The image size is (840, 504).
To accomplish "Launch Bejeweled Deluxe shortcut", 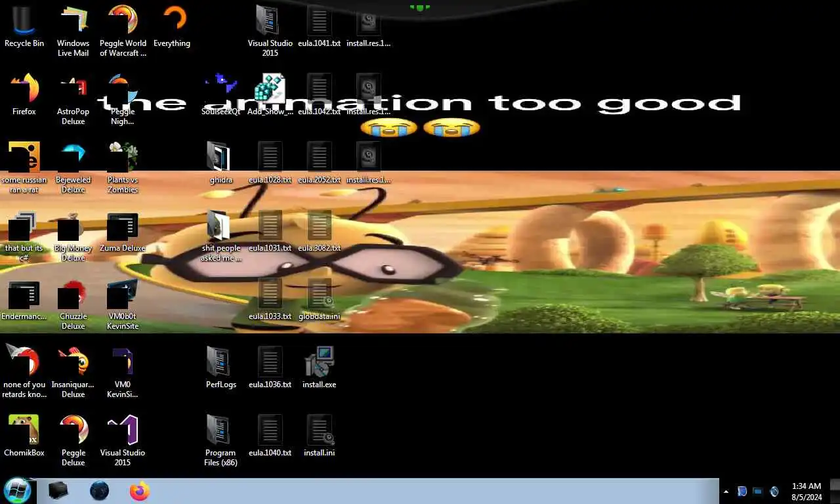I will coord(73,167).
